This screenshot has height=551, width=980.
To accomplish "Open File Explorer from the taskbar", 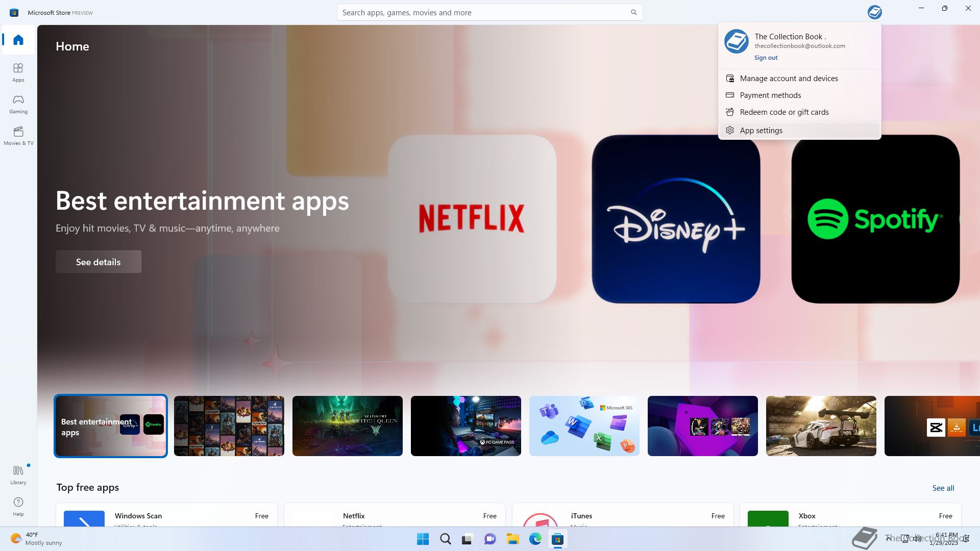I will (x=512, y=539).
